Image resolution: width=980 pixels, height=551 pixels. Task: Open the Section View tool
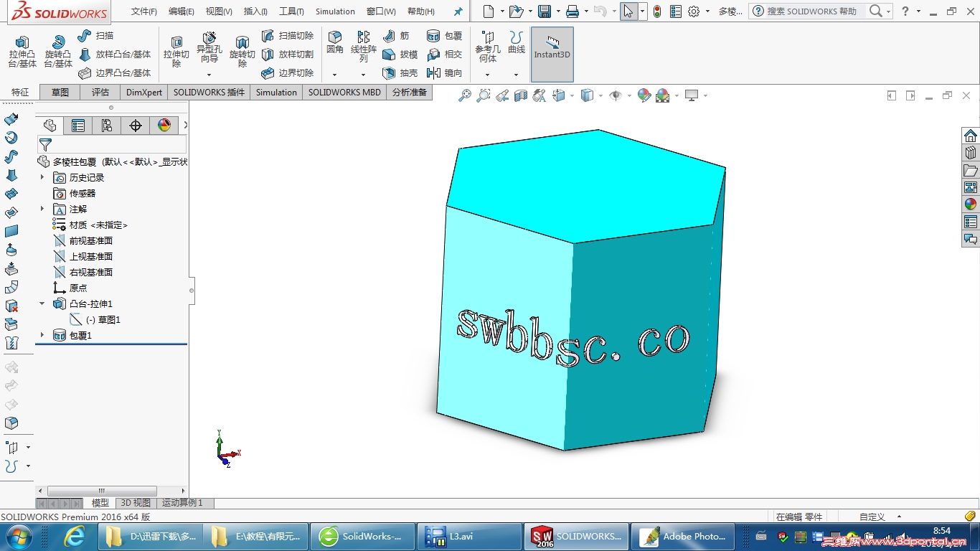[x=521, y=95]
